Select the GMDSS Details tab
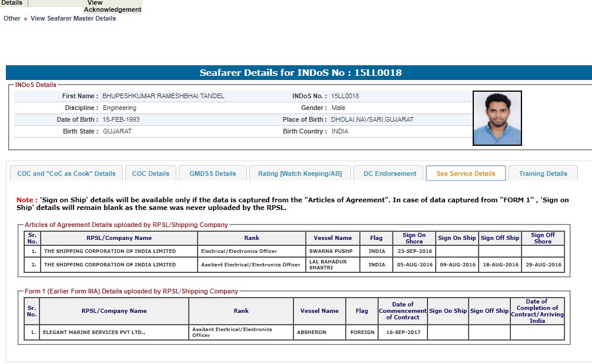Screen dimensions: 592x364 point(212,173)
